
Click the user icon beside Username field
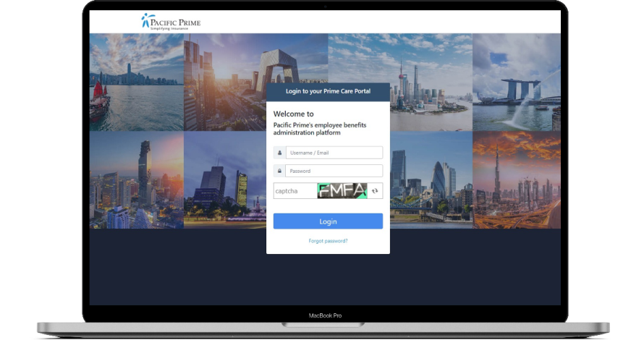click(x=279, y=153)
